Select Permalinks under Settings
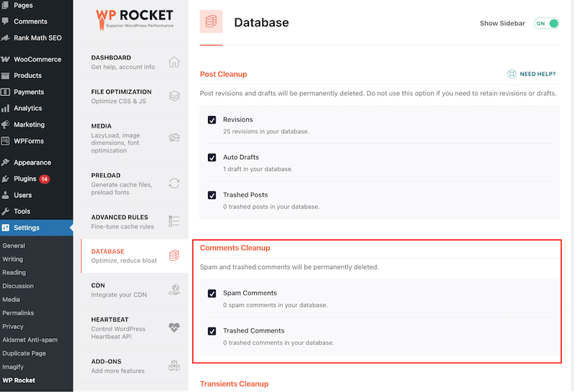Screen dimensions: 574x392 pos(19,313)
